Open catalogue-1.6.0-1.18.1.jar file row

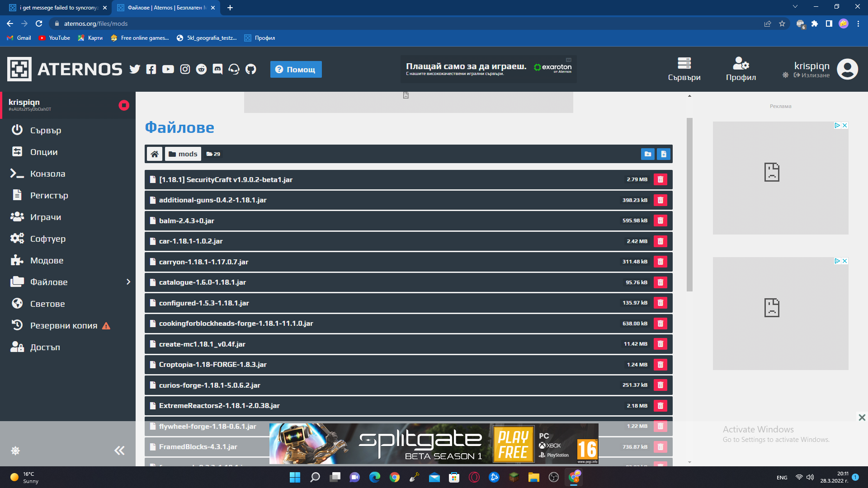coord(409,282)
